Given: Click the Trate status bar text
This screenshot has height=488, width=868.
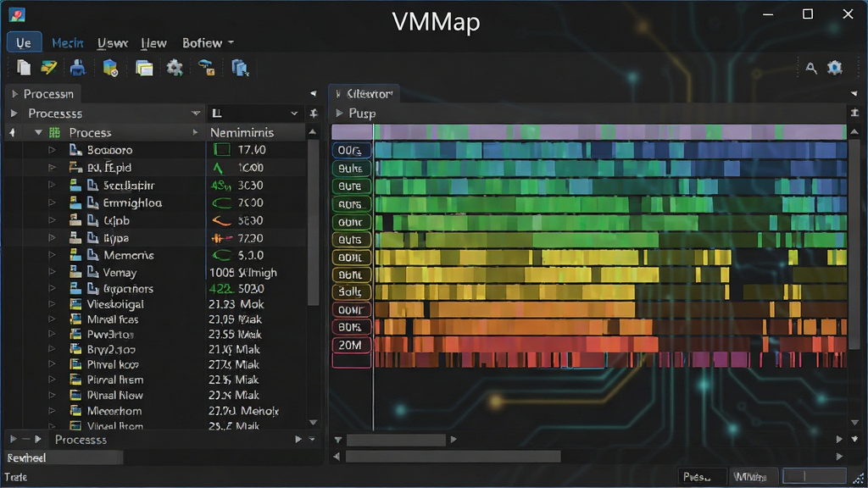Looking at the screenshot, I should point(15,477).
